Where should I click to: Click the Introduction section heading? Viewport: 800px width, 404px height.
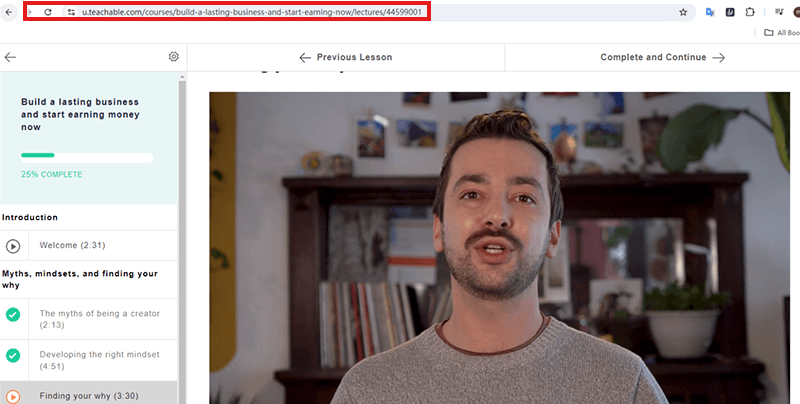[30, 217]
